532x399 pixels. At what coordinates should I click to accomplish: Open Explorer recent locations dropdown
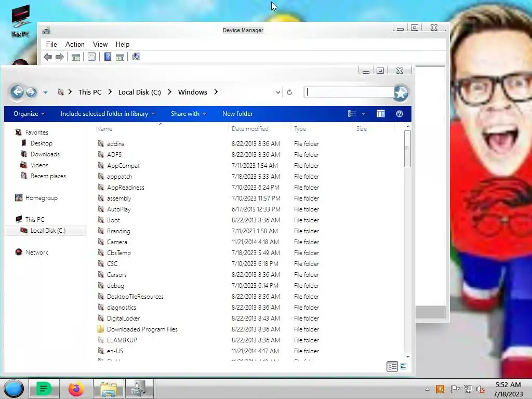pos(45,92)
